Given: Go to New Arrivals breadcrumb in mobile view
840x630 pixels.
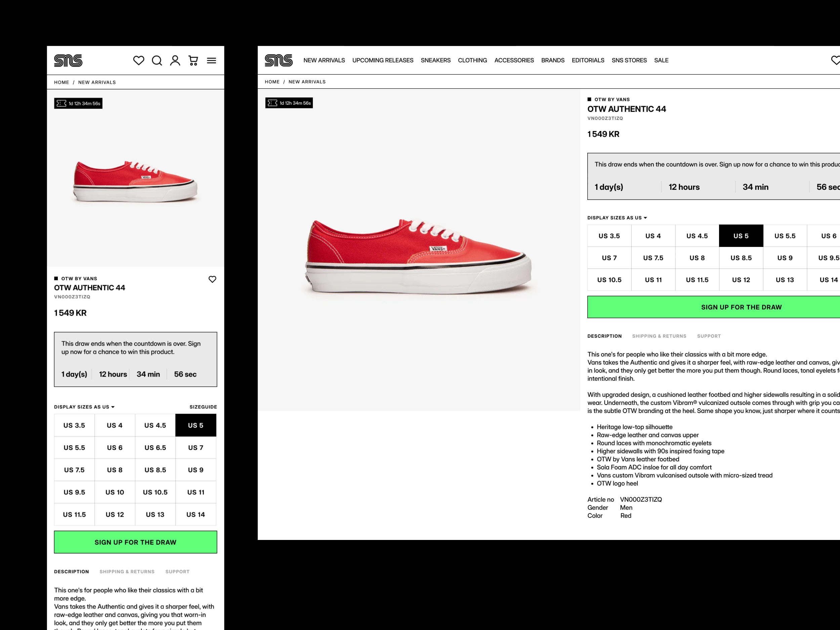Looking at the screenshot, I should pyautogui.click(x=97, y=82).
